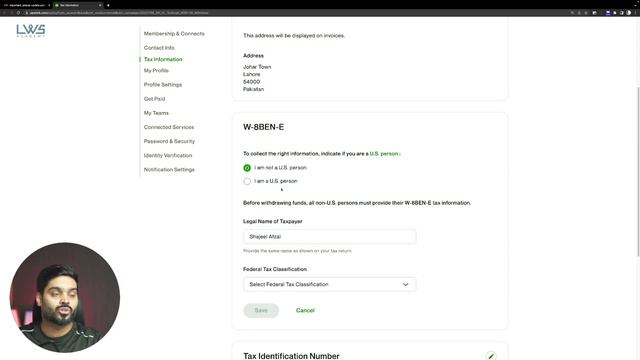Open Notification Settings

click(x=169, y=169)
